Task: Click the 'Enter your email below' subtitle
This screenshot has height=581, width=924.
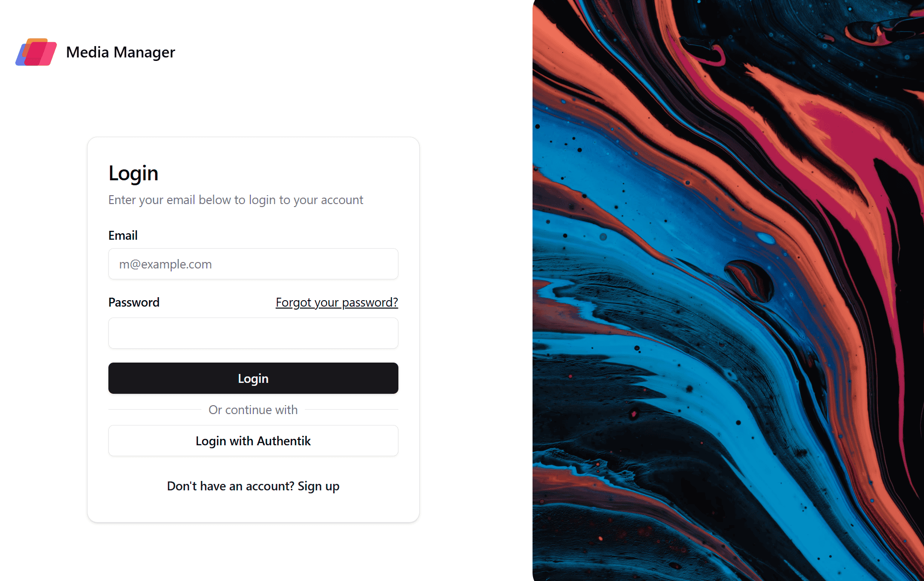Action: pyautogui.click(x=236, y=200)
